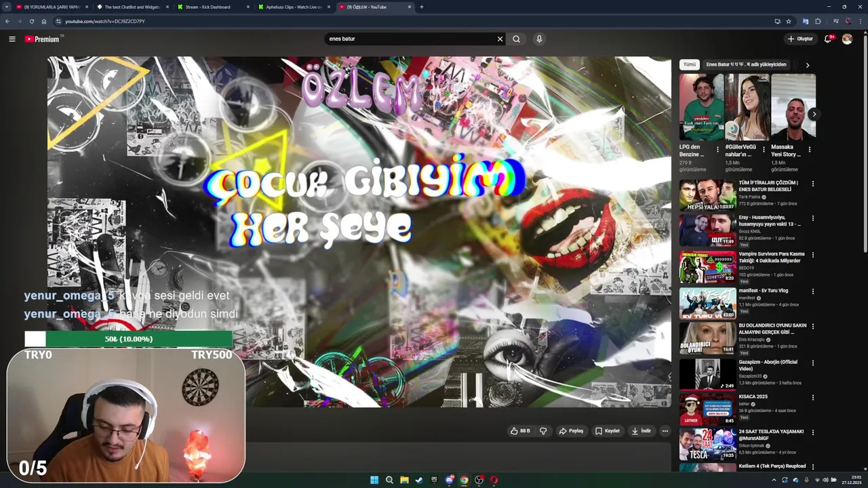The width and height of the screenshot is (868, 488).
Task: Click the 'Kaydet' save button
Action: pyautogui.click(x=608, y=430)
